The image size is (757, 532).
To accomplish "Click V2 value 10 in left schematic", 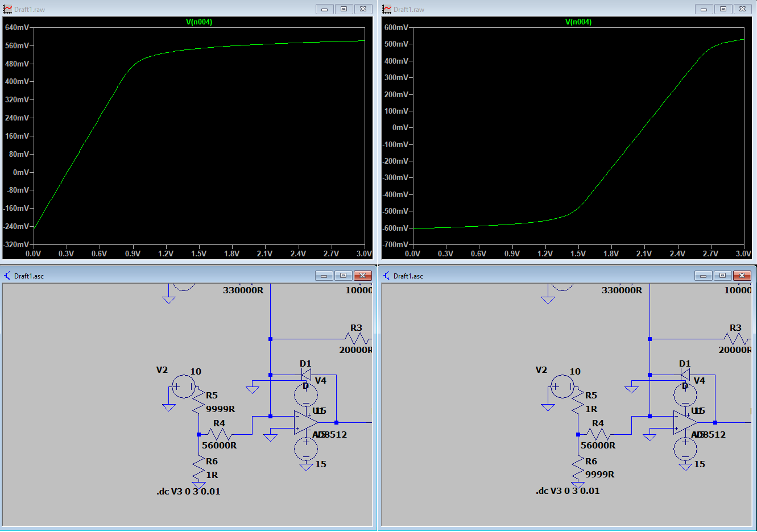I will tap(196, 372).
